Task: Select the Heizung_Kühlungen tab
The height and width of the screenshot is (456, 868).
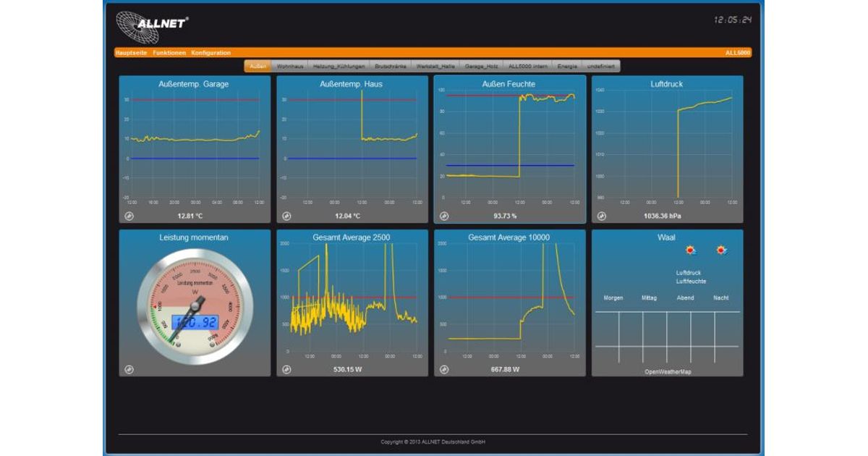Action: (x=339, y=67)
